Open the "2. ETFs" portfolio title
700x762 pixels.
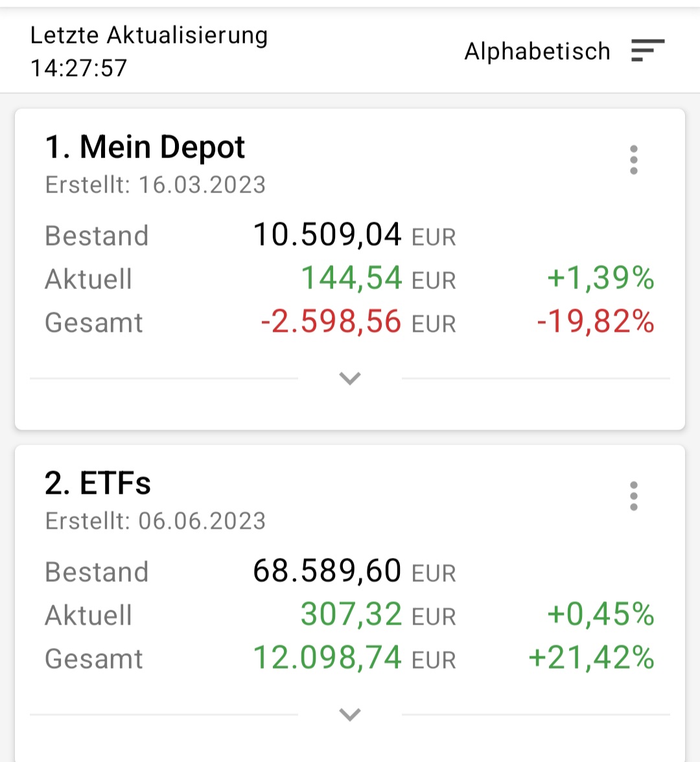coord(97,483)
